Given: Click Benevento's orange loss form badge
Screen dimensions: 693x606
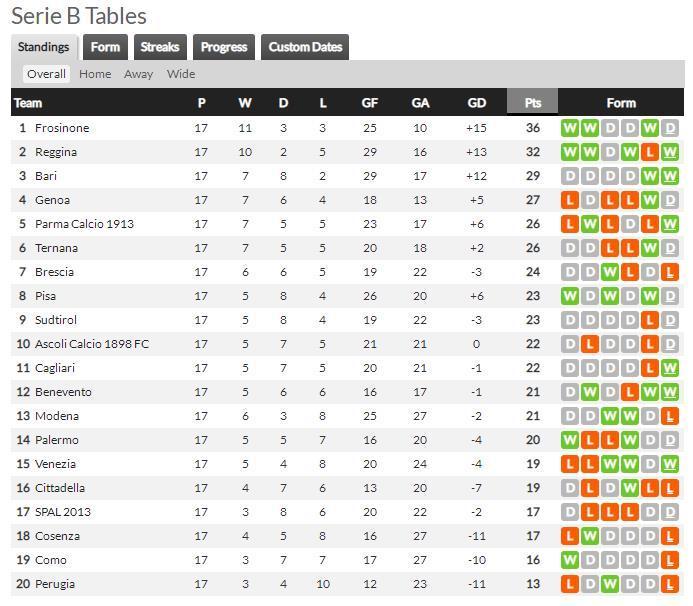Looking at the screenshot, I should 630,392.
